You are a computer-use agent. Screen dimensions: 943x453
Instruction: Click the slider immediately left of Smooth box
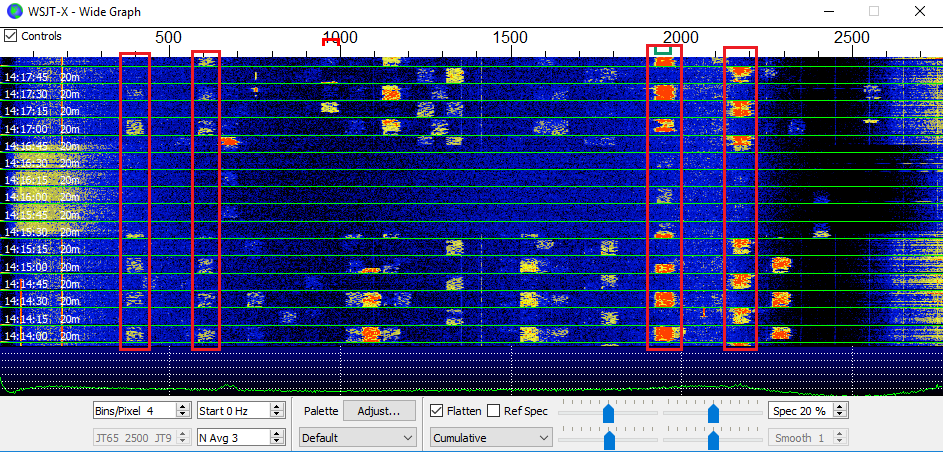click(713, 438)
